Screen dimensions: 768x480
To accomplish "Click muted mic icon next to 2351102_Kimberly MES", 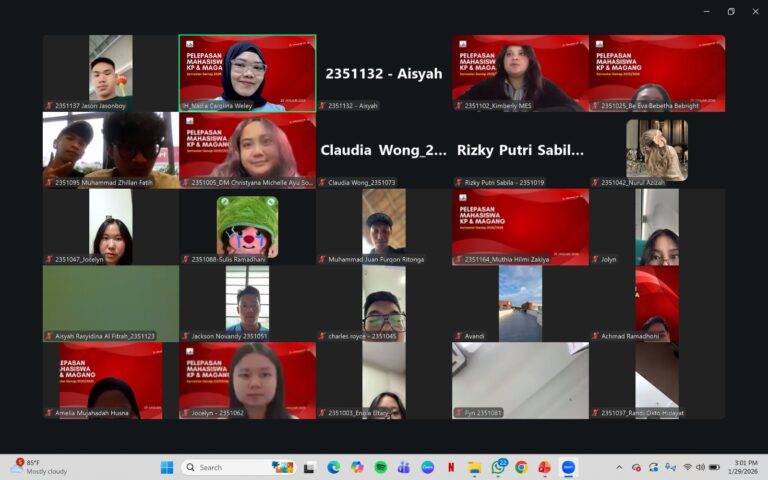I will (x=459, y=106).
